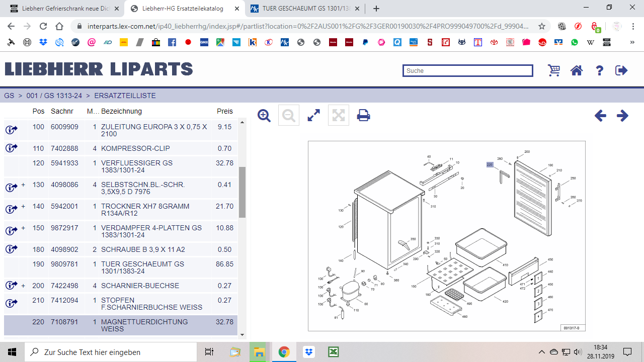
Task: Select MAGNETTUERDICHTUNG WEISS row
Action: click(121, 325)
